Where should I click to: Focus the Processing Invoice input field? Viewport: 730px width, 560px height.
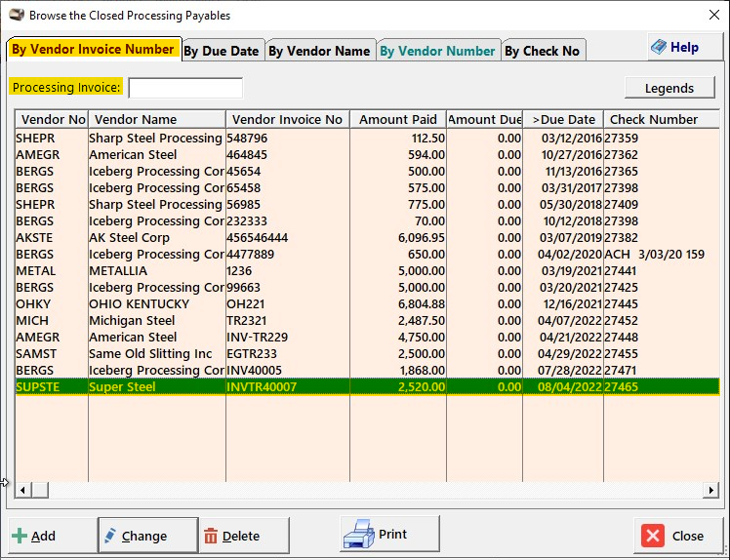tap(185, 88)
